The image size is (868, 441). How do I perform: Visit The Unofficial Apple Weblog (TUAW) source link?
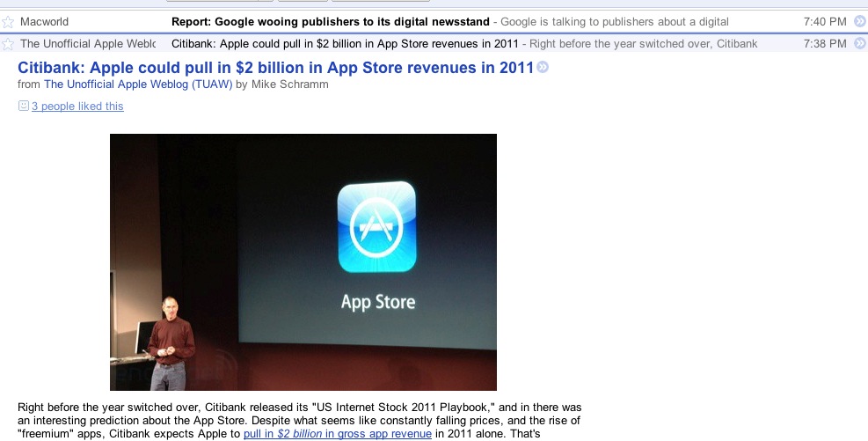(x=138, y=85)
